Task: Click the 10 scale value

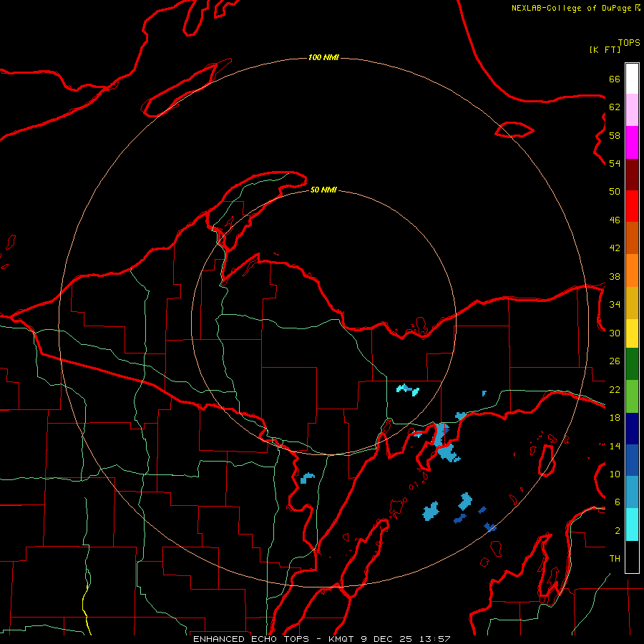Action: point(615,474)
